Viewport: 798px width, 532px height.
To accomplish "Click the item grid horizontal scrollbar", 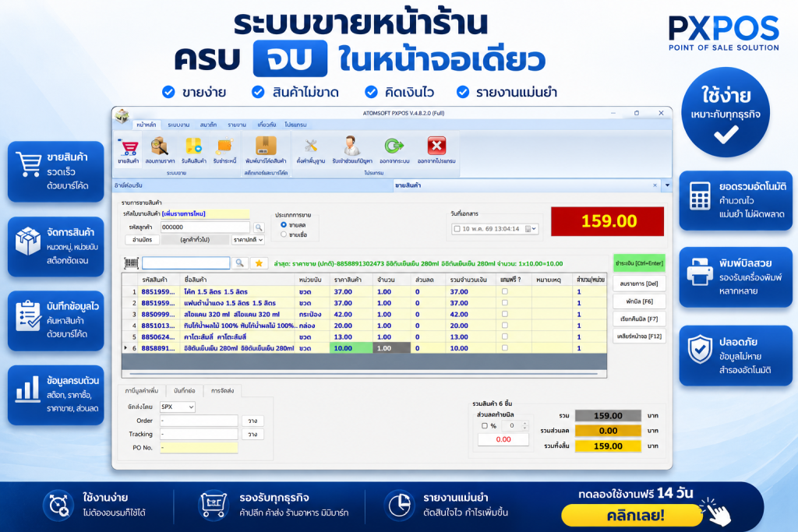I will pyautogui.click(x=364, y=374).
